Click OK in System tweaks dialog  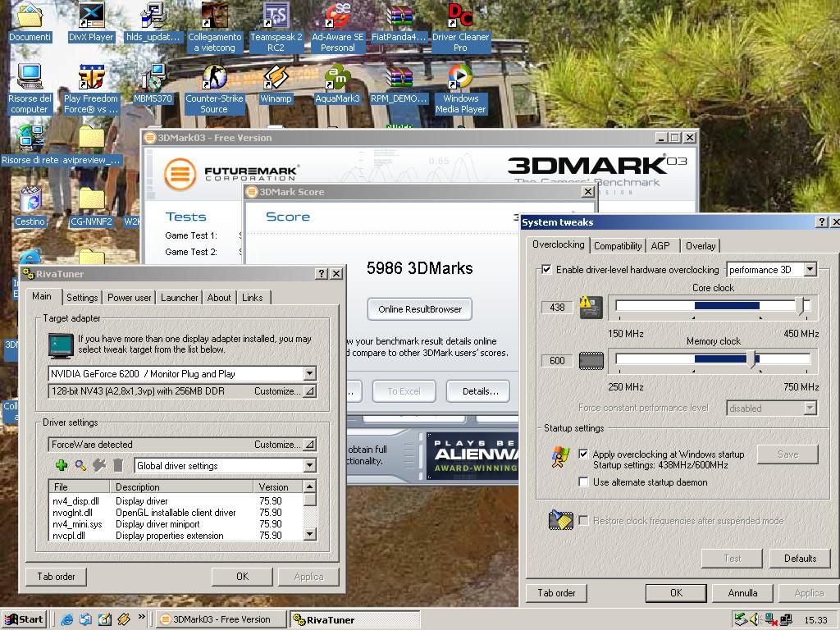click(676, 592)
